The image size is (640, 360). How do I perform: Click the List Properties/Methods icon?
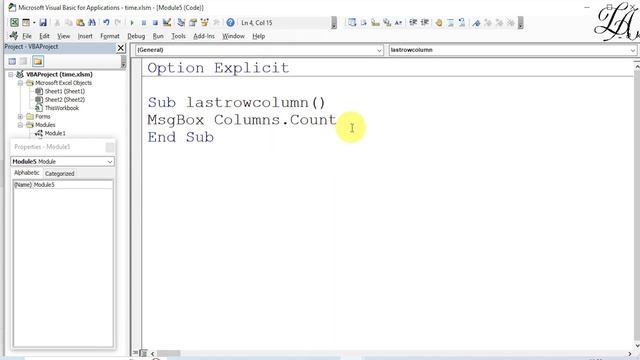[x=352, y=22]
